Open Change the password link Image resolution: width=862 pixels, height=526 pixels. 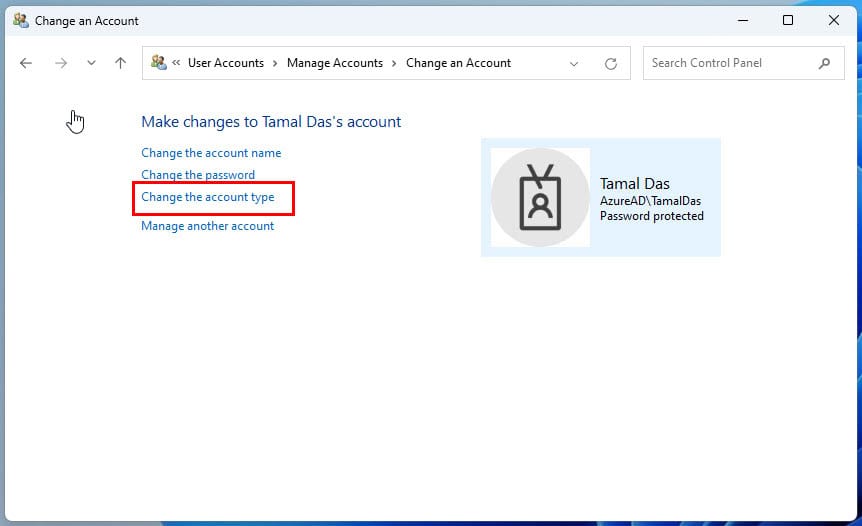pyautogui.click(x=198, y=175)
